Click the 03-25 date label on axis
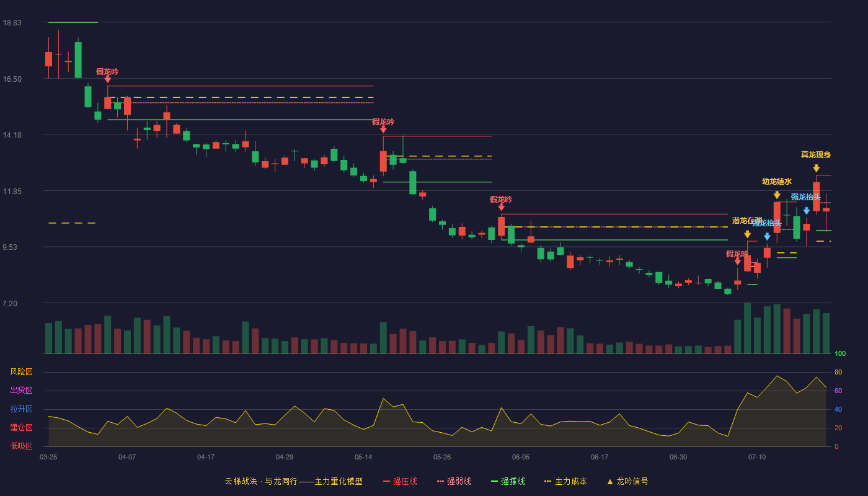Screen dimensions: 868x496 tap(48, 457)
